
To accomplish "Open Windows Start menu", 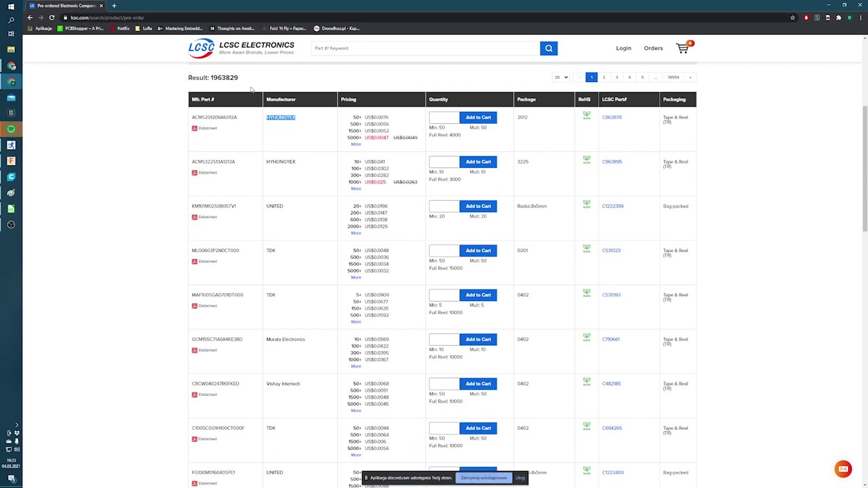I will (11, 6).
